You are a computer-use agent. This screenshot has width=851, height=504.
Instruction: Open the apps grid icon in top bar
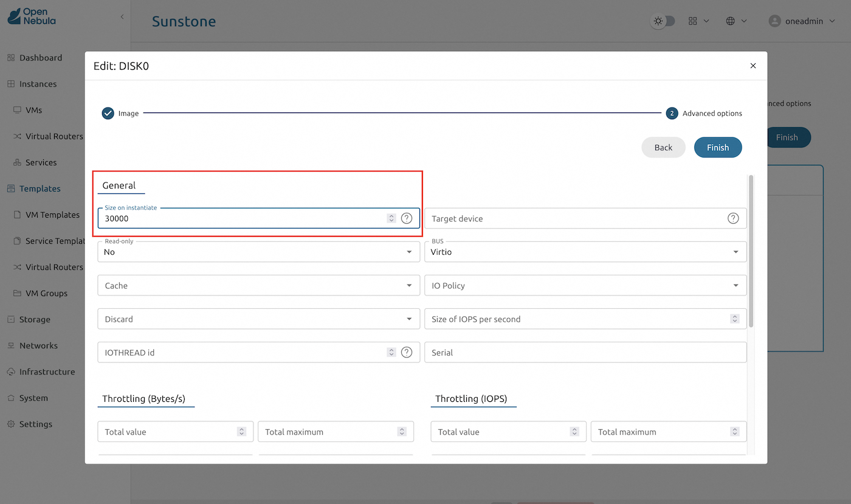click(x=693, y=21)
